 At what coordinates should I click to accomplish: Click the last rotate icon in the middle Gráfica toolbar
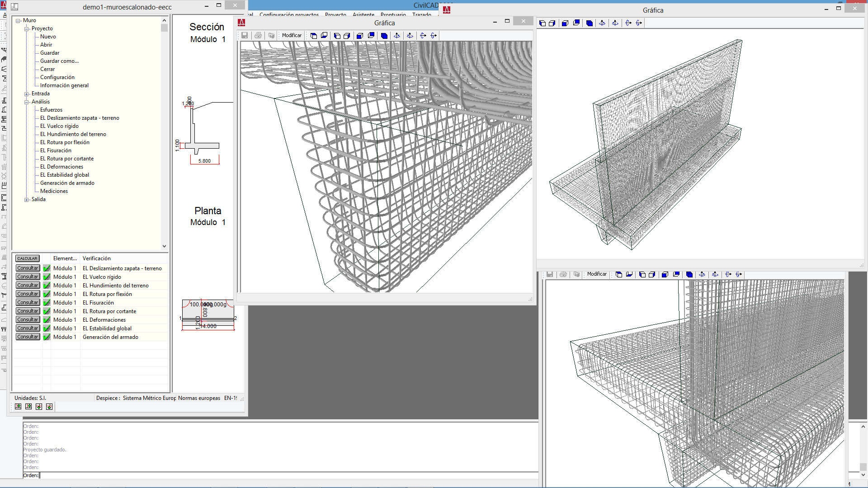coord(434,35)
